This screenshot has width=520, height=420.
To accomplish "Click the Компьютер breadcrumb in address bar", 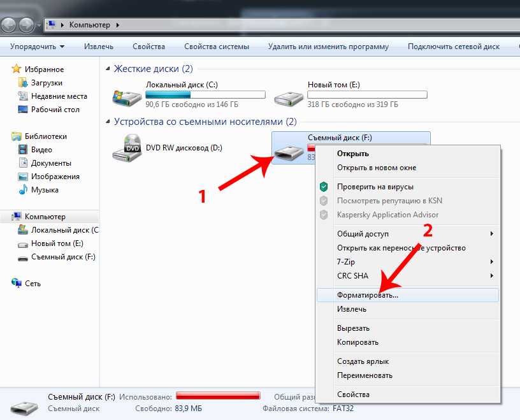I will pyautogui.click(x=90, y=25).
